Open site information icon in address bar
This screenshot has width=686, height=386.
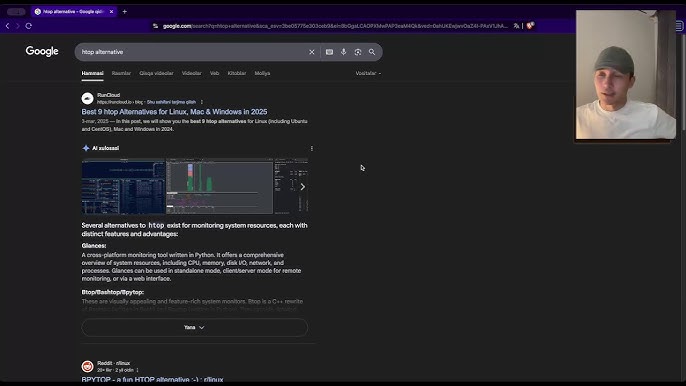coord(155,26)
